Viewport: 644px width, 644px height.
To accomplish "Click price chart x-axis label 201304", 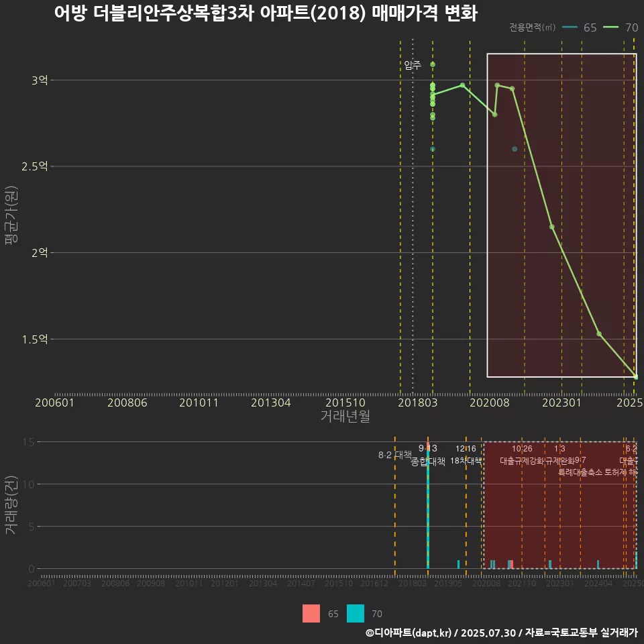I will click(x=270, y=402).
